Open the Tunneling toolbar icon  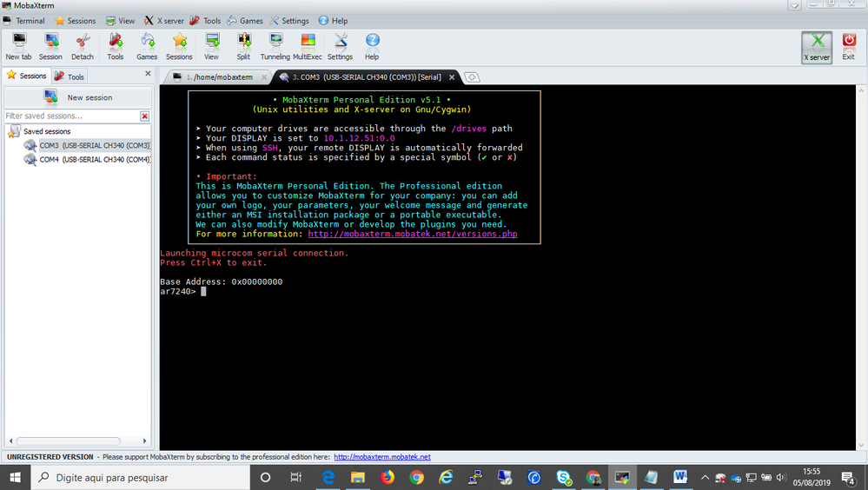click(x=275, y=47)
